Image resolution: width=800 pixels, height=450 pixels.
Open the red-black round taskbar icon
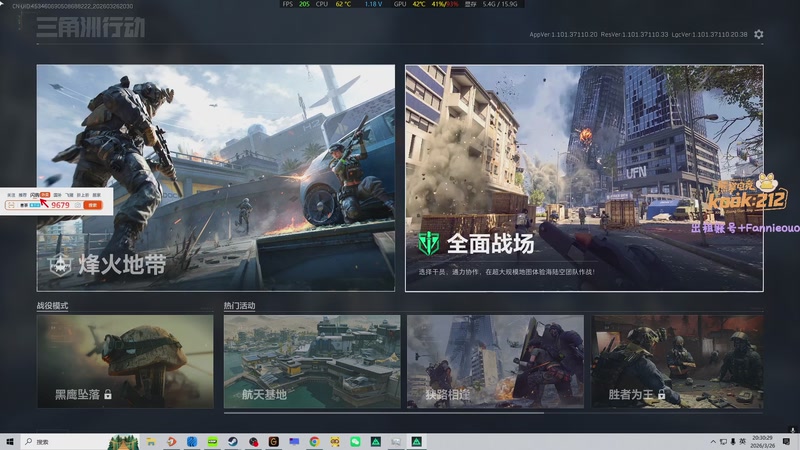tap(253, 442)
